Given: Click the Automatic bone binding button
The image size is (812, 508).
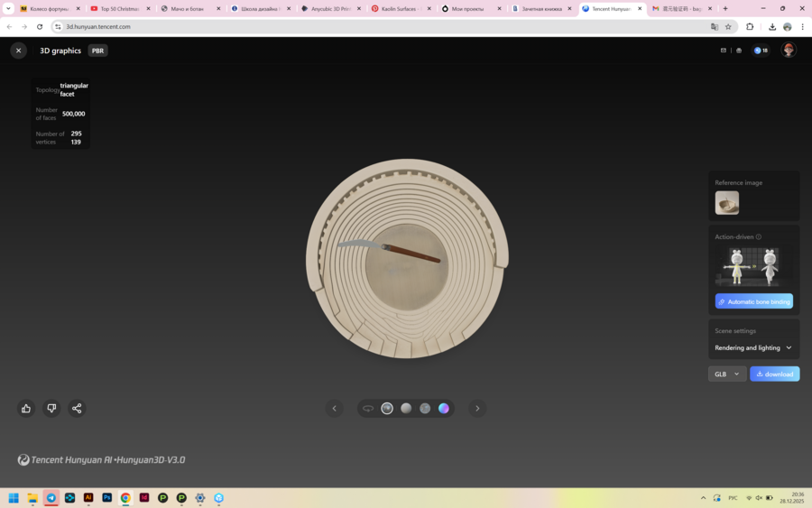Looking at the screenshot, I should [754, 301].
